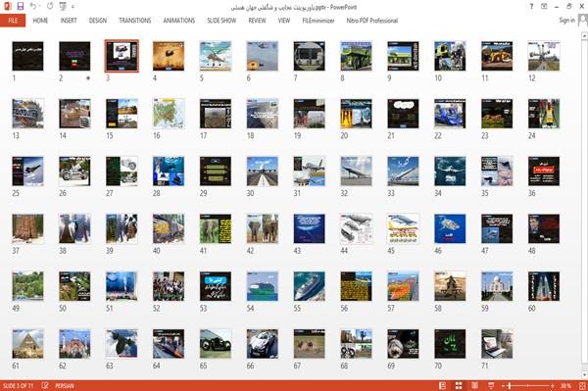Click the PowerPoint application icon
This screenshot has width=588, height=391.
7,7
